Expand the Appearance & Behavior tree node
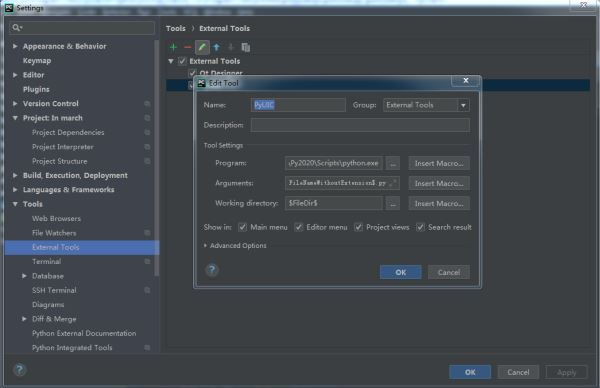The height and width of the screenshot is (388, 600). coord(15,46)
